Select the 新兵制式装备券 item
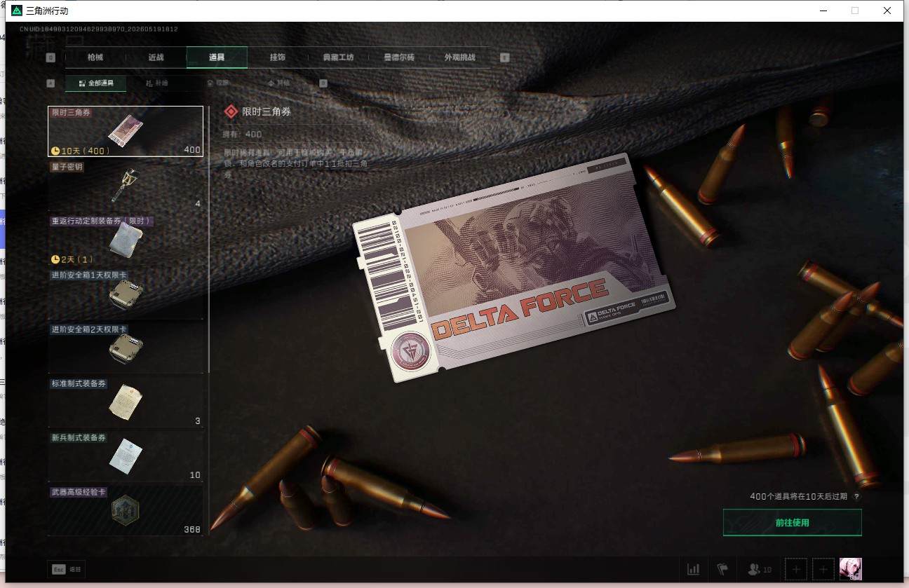 pyautogui.click(x=126, y=457)
